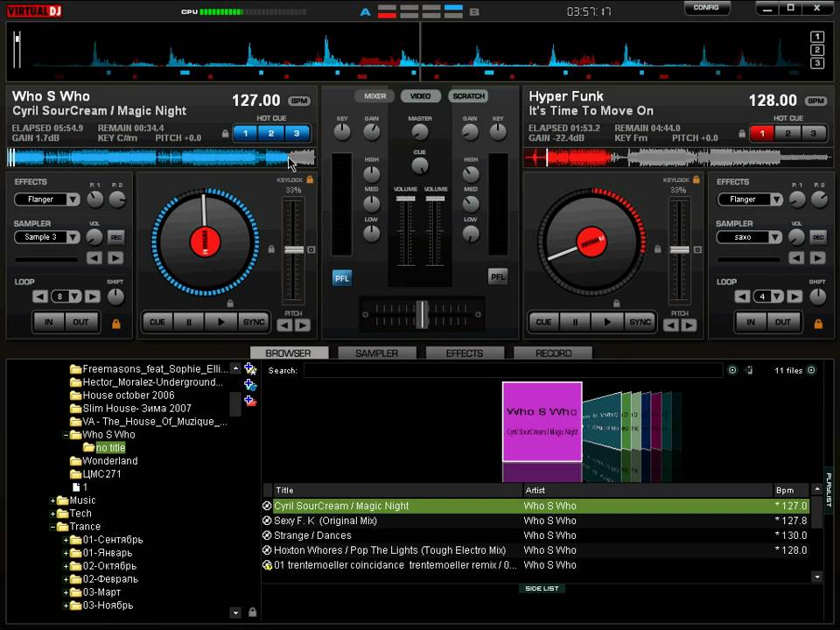Hit CUE on the right deck
This screenshot has height=630, width=840.
pos(543,322)
